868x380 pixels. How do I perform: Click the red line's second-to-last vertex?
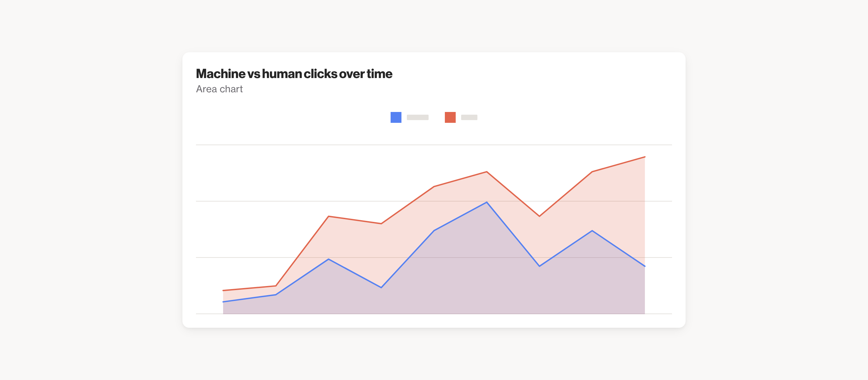[x=592, y=172]
